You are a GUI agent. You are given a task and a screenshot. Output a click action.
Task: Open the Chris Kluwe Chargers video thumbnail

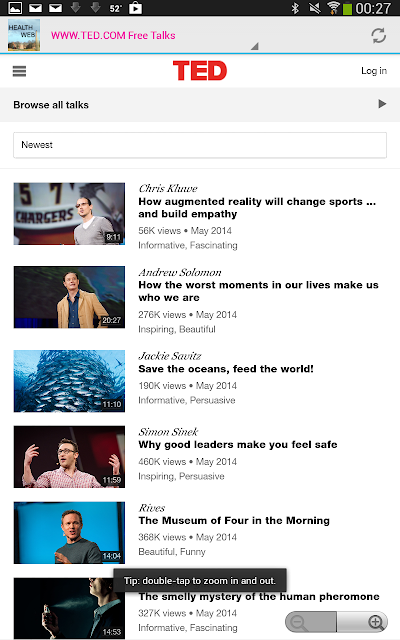pyautogui.click(x=69, y=213)
